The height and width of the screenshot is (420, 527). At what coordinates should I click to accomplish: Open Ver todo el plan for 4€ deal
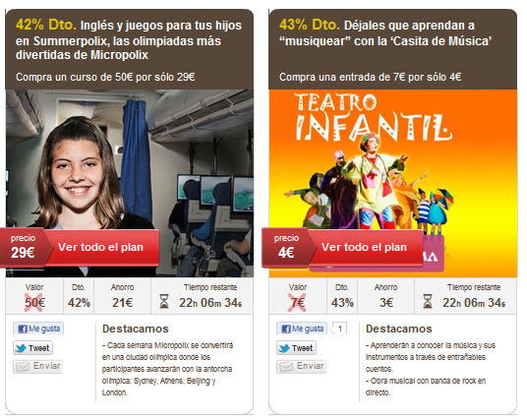click(x=365, y=248)
